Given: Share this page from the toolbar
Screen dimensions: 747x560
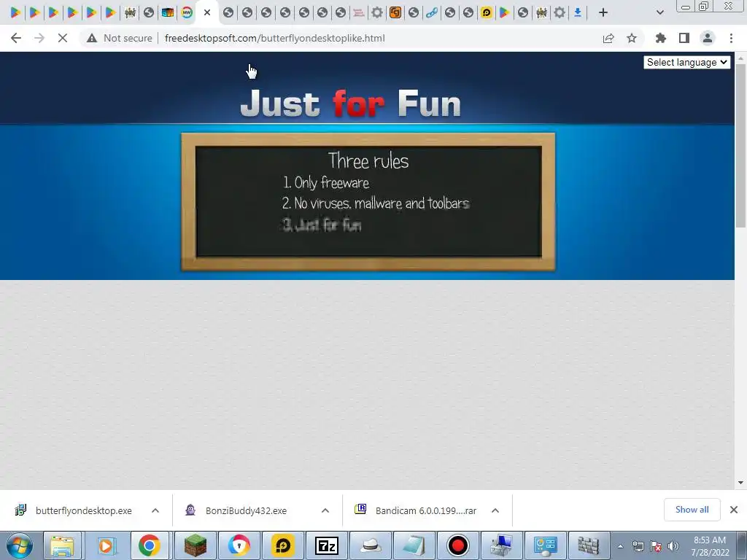Looking at the screenshot, I should [608, 38].
